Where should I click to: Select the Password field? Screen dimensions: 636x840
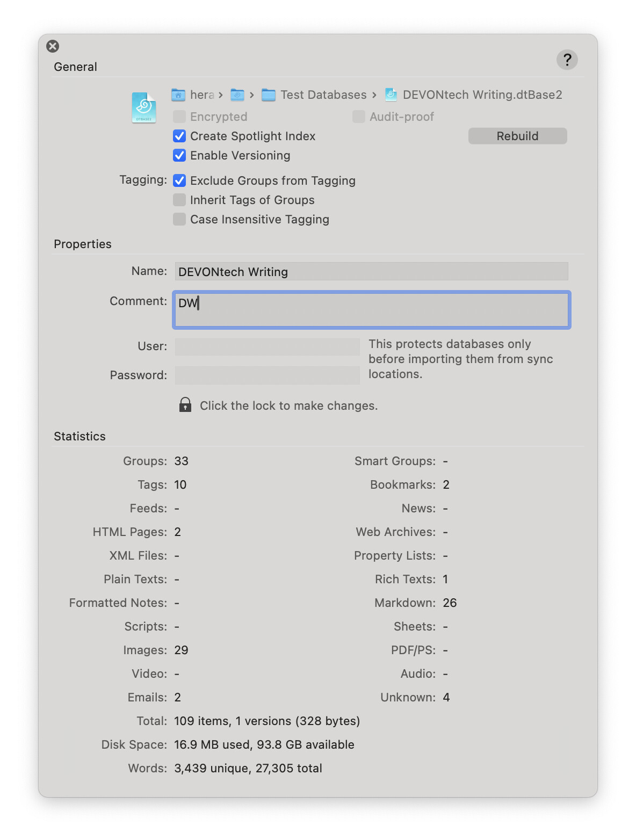(268, 375)
